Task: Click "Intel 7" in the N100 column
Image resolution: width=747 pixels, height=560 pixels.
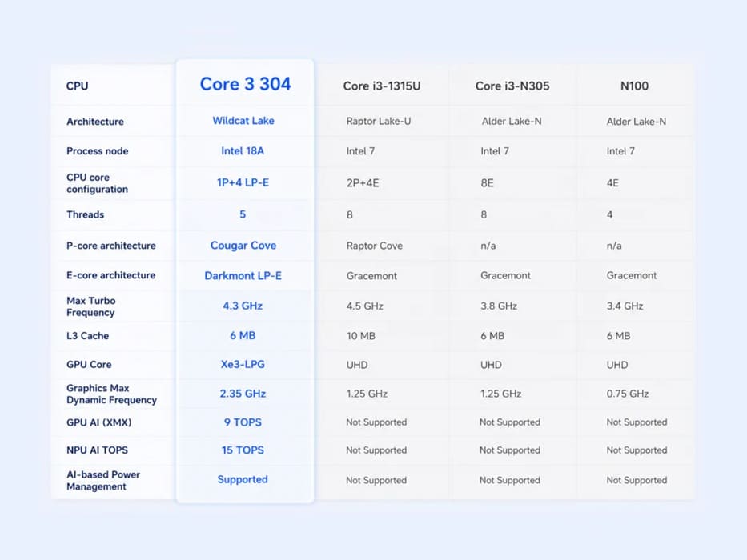Action: click(x=620, y=151)
